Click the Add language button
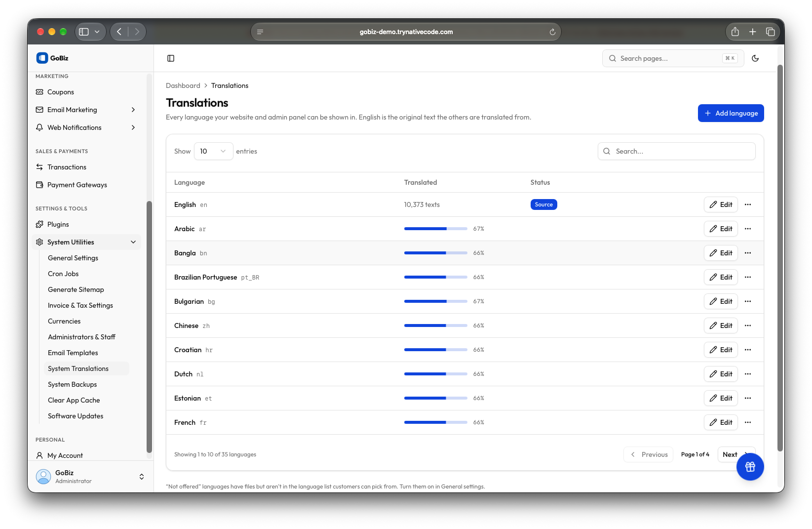Image resolution: width=812 pixels, height=529 pixels. click(731, 113)
